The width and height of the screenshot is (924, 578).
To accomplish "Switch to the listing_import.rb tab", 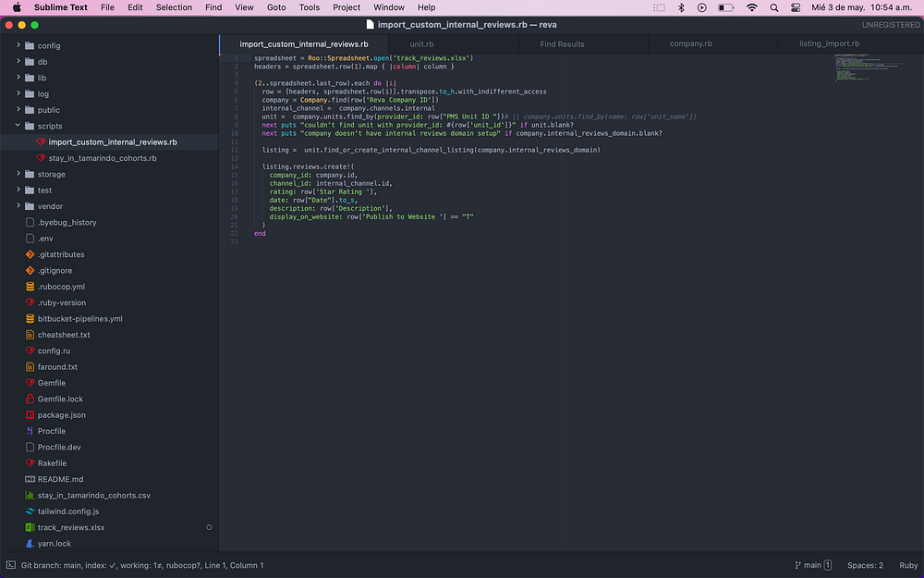I will (x=829, y=43).
